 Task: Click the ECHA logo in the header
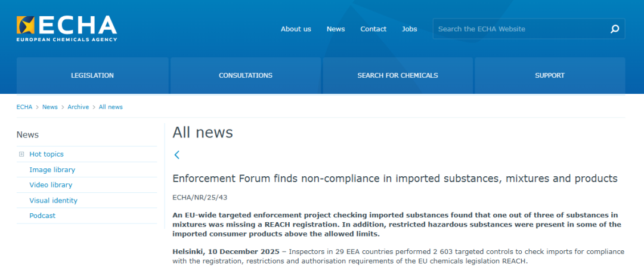tap(67, 28)
